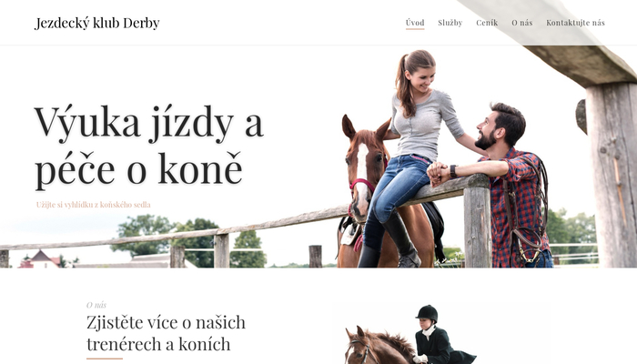This screenshot has height=364, width=637.
Task: Click the brown horse's head with white blaze
Action: [x=364, y=168]
